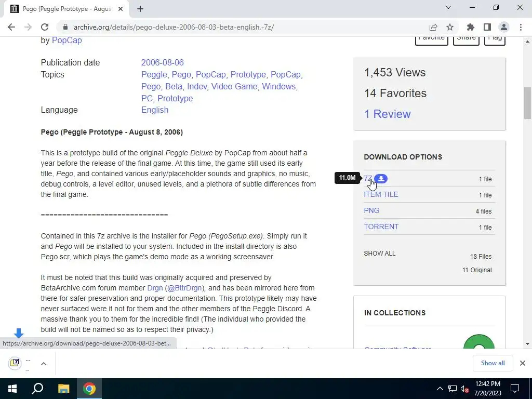Open Windows taskbar search

tap(37, 389)
